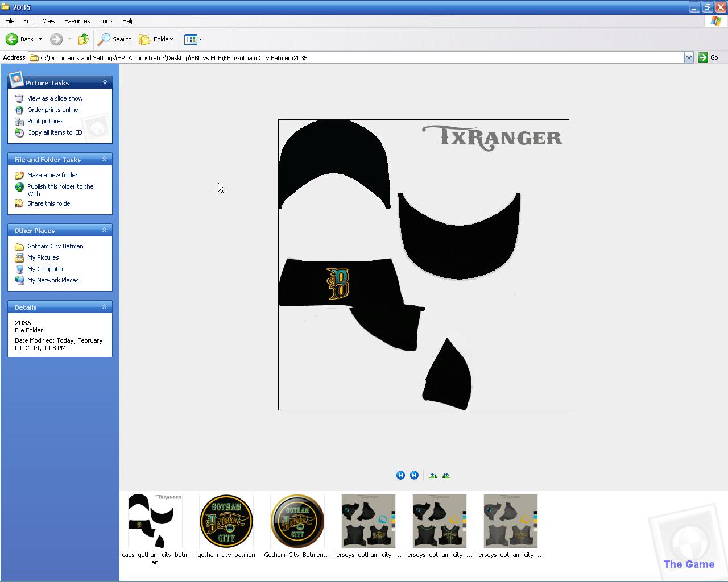
Task: Expand the Address bar dropdown arrow
Action: click(689, 57)
